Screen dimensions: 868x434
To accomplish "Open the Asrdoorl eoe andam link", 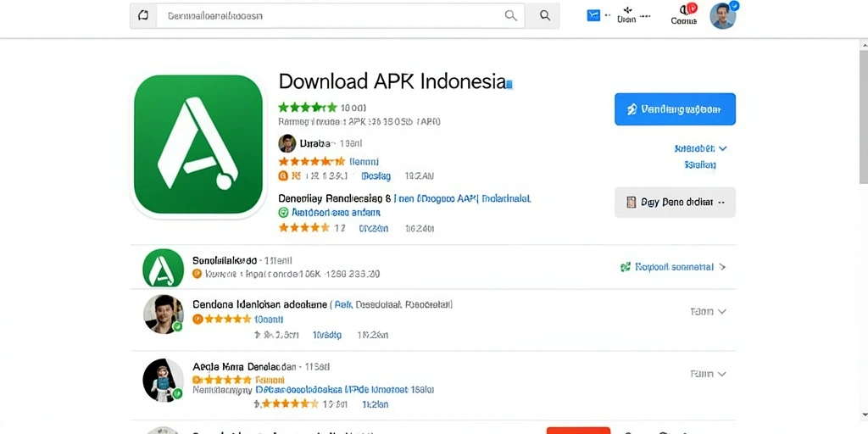I will [336, 212].
